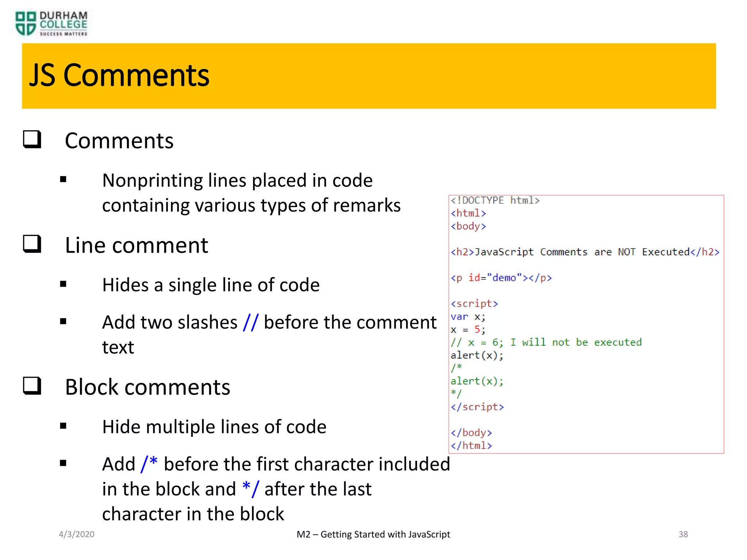Click the <!DOCTYPE html> code line
Viewport: 747px width, 560px height.
point(495,200)
